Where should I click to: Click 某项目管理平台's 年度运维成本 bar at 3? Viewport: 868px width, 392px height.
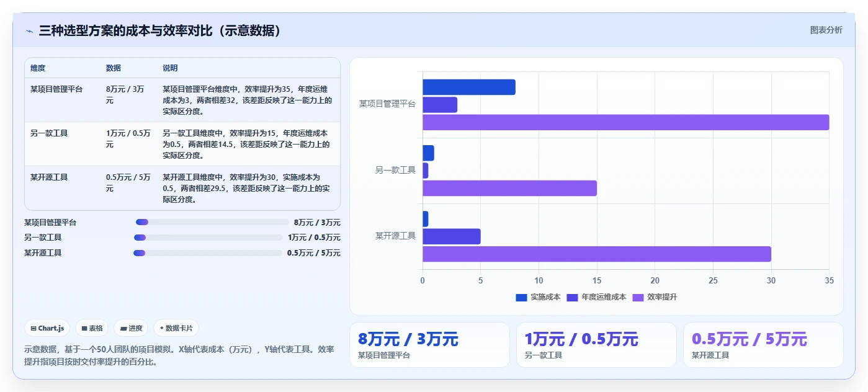click(440, 105)
